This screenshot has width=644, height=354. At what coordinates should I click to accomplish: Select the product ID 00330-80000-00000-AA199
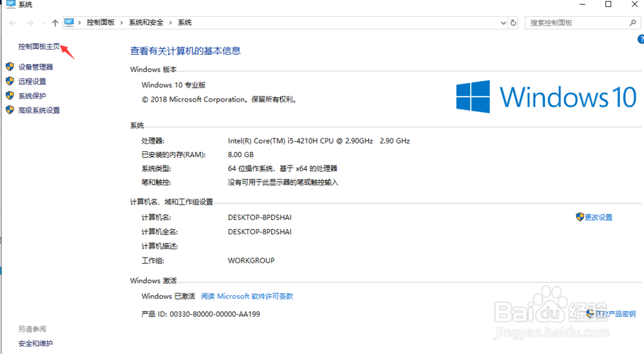point(215,314)
